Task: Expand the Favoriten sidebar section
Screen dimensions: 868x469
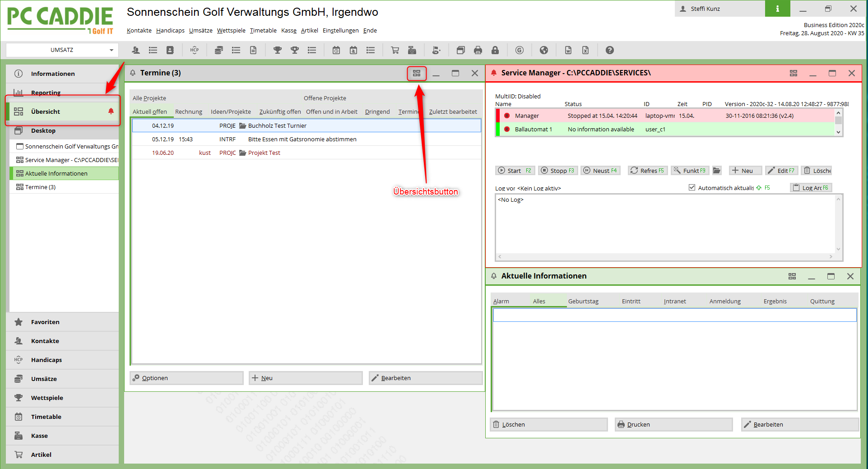Action: click(62, 322)
